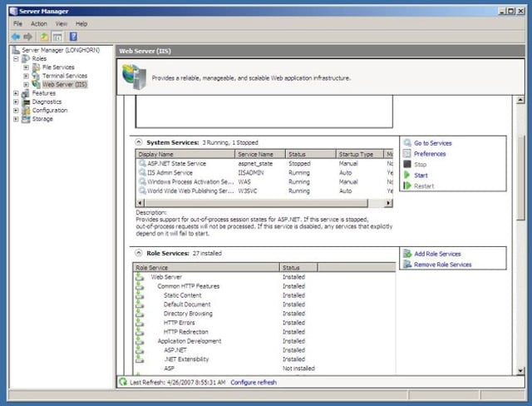Viewport: 532px width, 406px height.
Task: Click the Roles node icon in tree
Action: coord(26,58)
